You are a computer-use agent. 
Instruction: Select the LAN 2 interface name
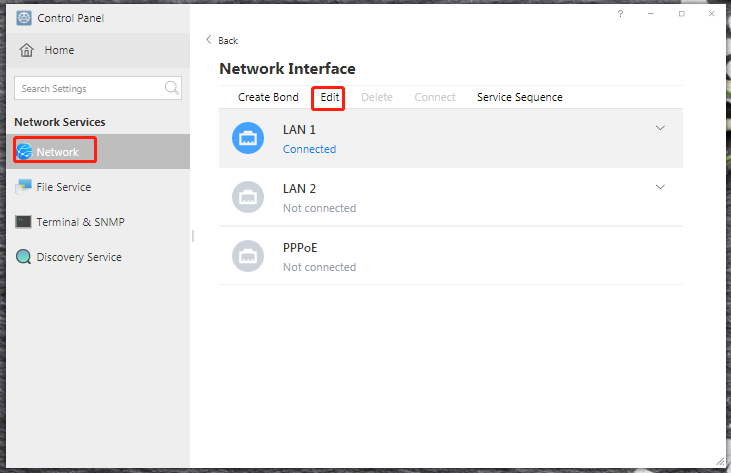pyautogui.click(x=299, y=189)
